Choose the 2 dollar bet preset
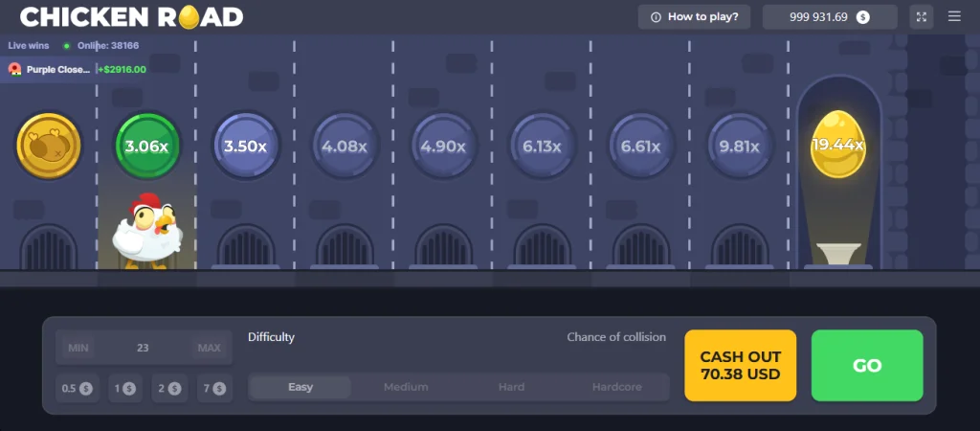Image resolution: width=980 pixels, height=431 pixels. click(x=169, y=389)
